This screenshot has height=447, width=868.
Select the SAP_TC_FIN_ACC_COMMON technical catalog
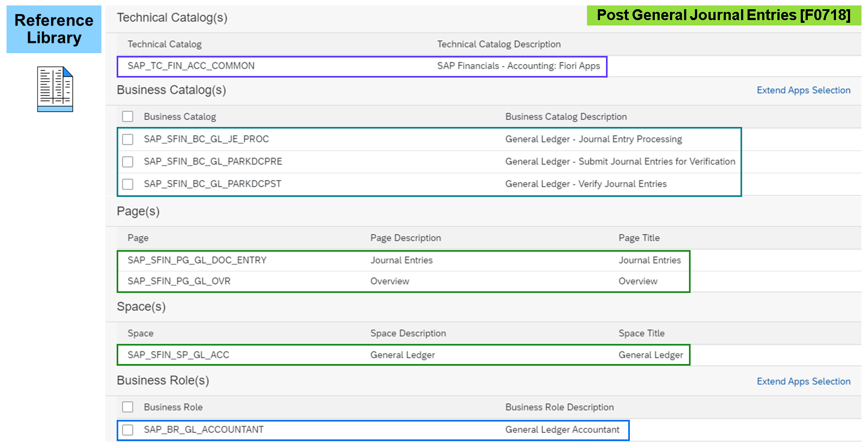191,66
